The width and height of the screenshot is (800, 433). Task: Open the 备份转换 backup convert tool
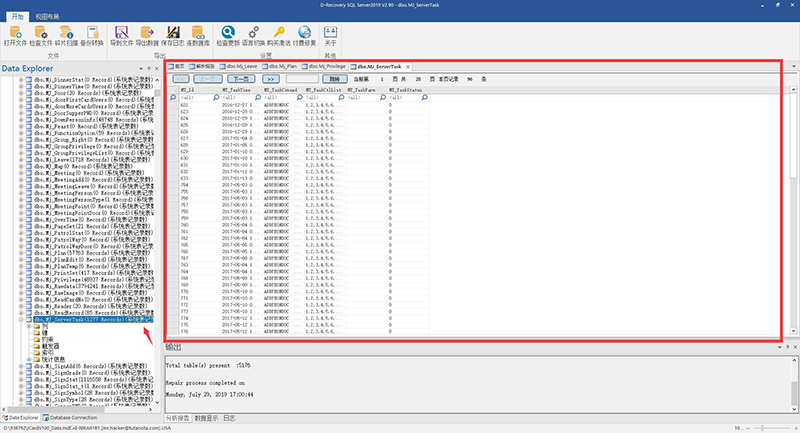(92, 36)
